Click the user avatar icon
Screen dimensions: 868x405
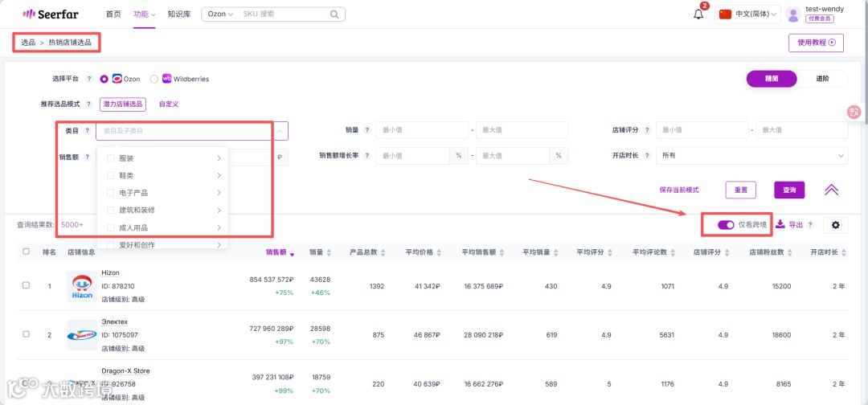[792, 14]
